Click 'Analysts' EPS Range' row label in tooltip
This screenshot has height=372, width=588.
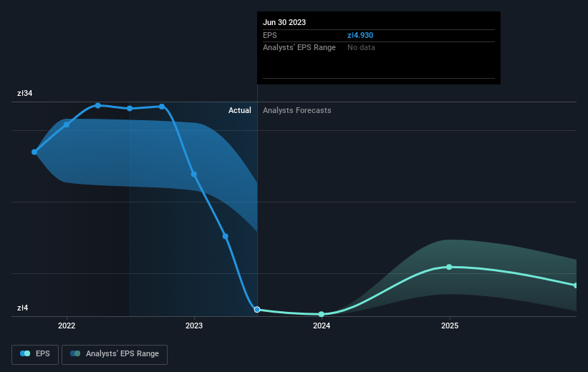click(x=299, y=48)
